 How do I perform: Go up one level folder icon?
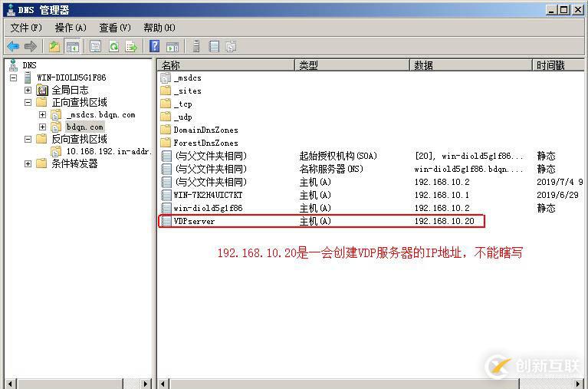(x=54, y=47)
